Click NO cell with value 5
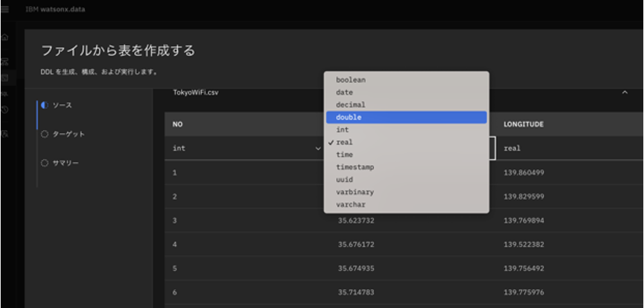The width and height of the screenshot is (644, 308). click(175, 269)
